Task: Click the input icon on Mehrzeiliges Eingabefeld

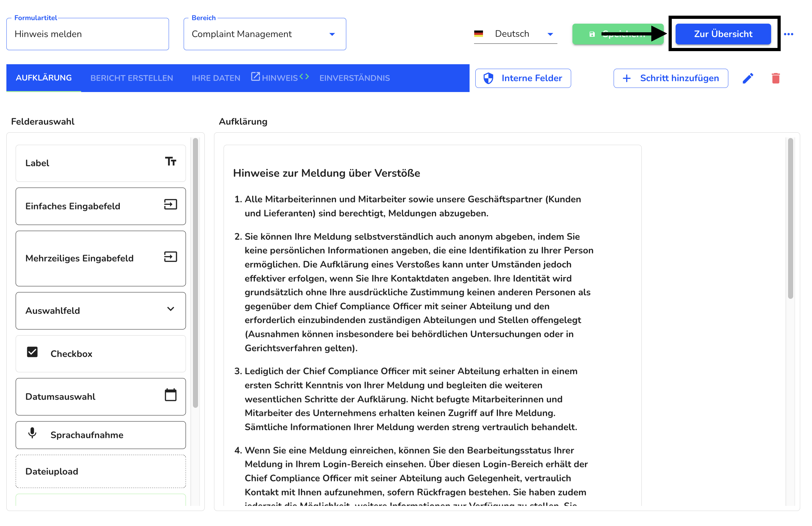Action: [171, 257]
